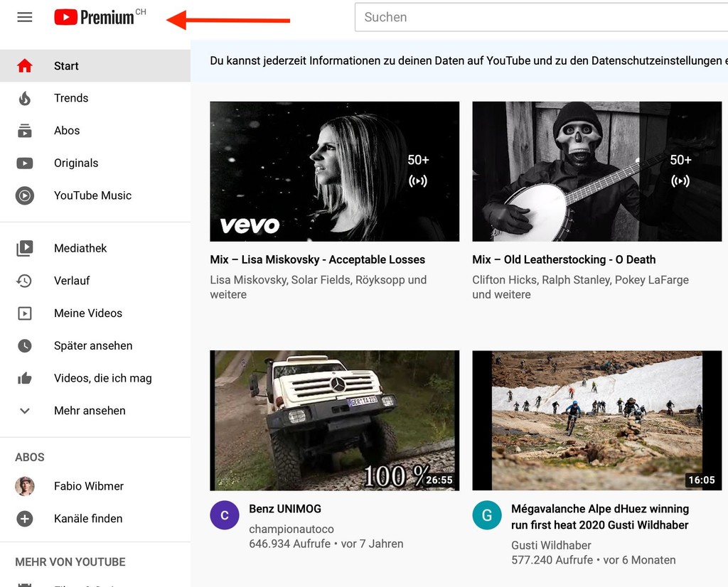The height and width of the screenshot is (587, 728).
Task: Click Gusti Wildhaber channel name
Action: (x=551, y=545)
